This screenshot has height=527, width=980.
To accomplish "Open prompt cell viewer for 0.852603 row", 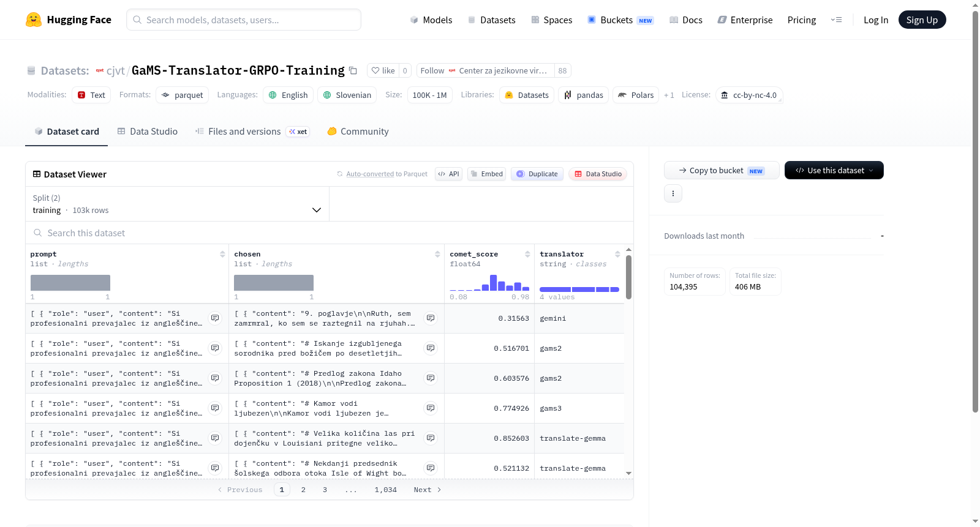I will point(215,438).
